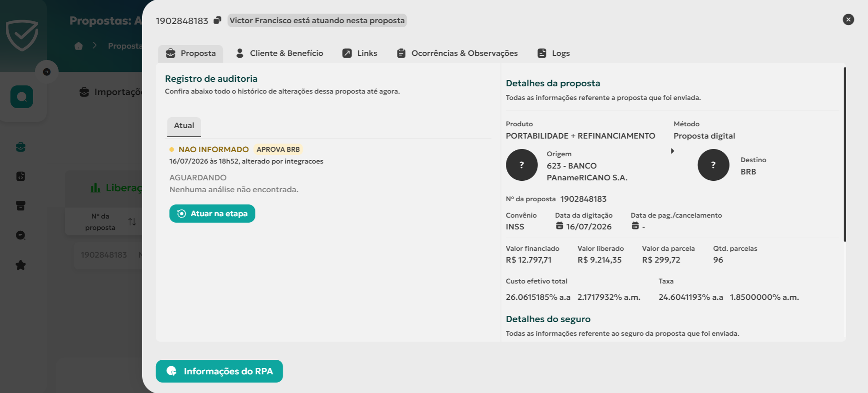Click the Destino bank logo placeholder
The width and height of the screenshot is (868, 393).
[714, 165]
